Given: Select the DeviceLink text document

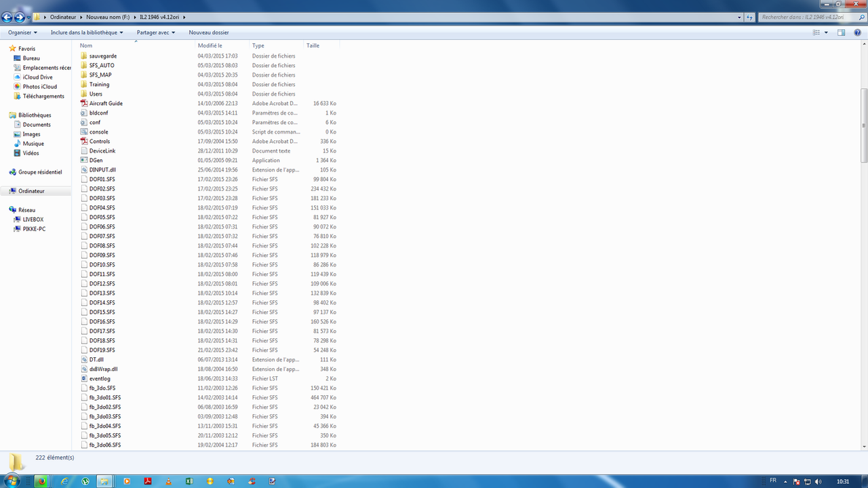Looking at the screenshot, I should tap(102, 151).
